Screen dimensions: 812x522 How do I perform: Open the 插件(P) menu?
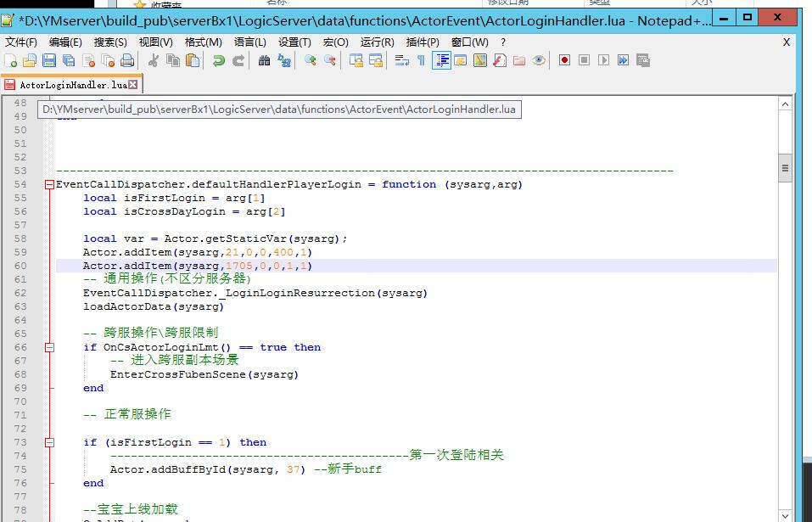click(x=423, y=42)
